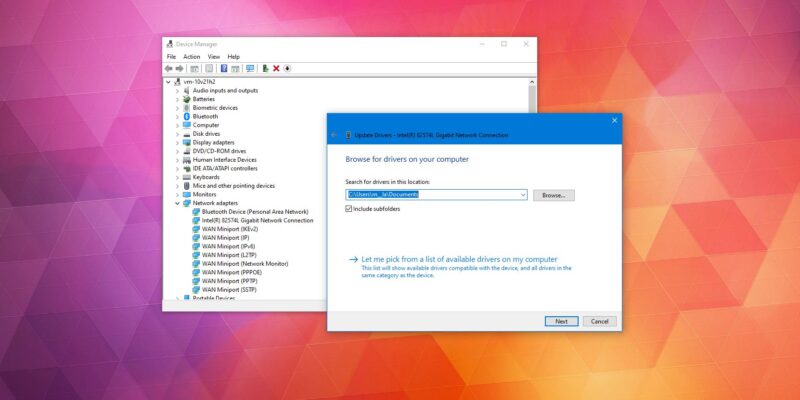800x400 pixels.
Task: Click the Back arrow in Device Manager toolbar
Action: 168,68
